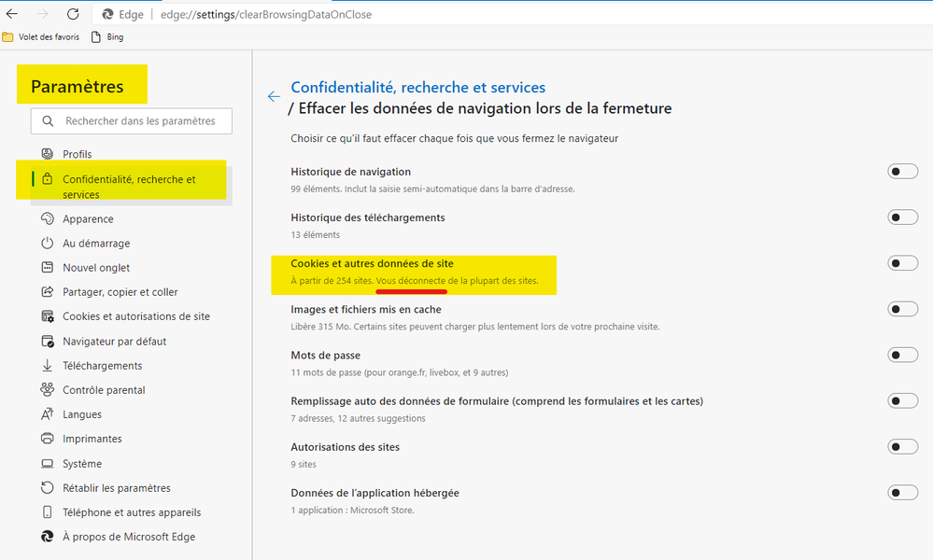Click the Au démarrage power icon
The height and width of the screenshot is (560, 933).
(48, 244)
